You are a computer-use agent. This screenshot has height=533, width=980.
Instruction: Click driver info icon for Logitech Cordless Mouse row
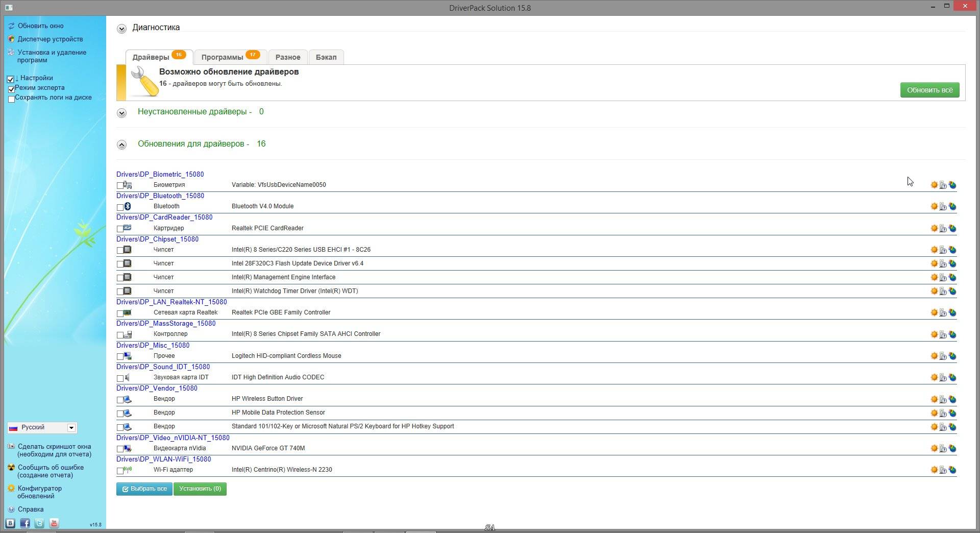pyautogui.click(x=943, y=356)
